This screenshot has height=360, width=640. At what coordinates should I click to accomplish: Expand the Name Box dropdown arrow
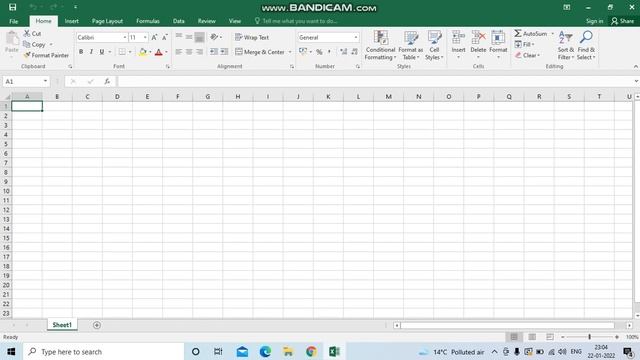click(x=45, y=81)
